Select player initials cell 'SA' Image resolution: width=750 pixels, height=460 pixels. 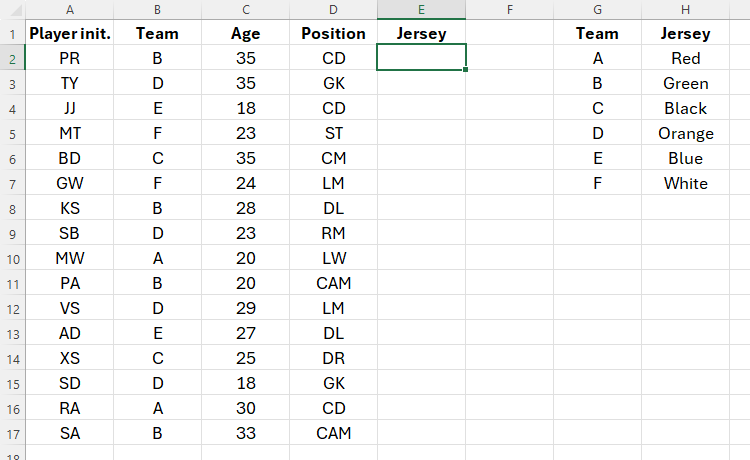[x=69, y=433]
